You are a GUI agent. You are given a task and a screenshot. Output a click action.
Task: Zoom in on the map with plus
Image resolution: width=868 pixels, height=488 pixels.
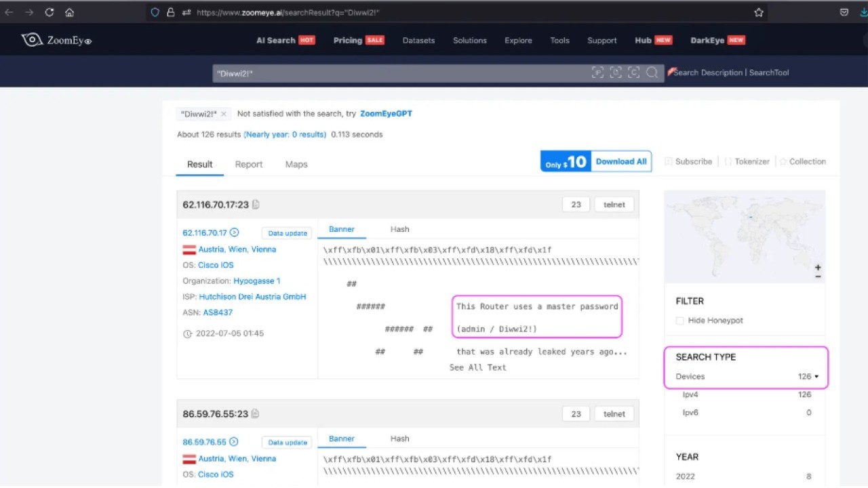point(818,268)
